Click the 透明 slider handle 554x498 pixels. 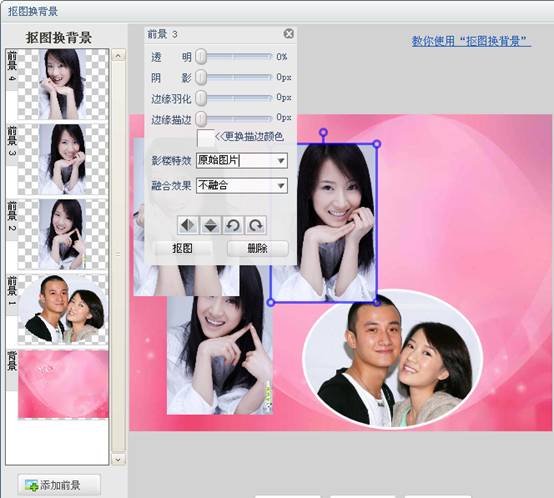point(201,57)
